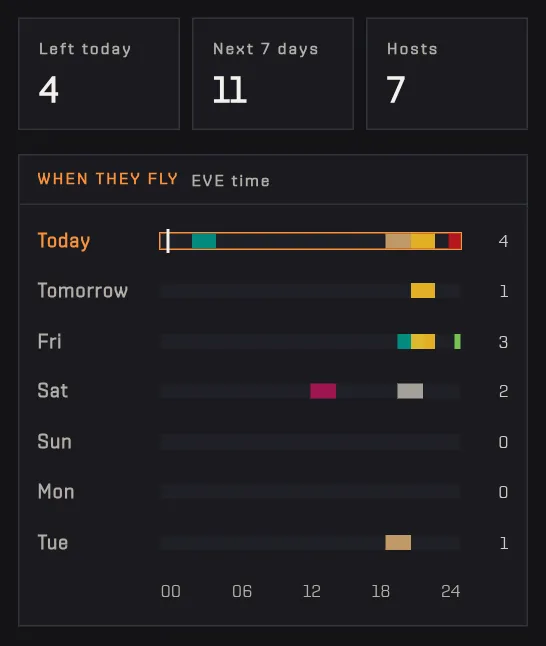Image resolution: width=546 pixels, height=646 pixels.
Task: Click the white current-time marker in Today's bar
Action: click(x=168, y=241)
